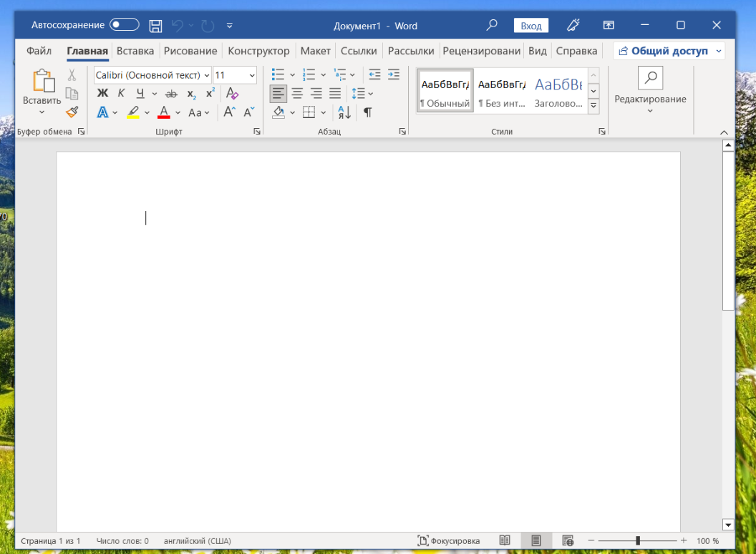The width and height of the screenshot is (756, 554).
Task: Toggle italic К formatting
Action: 121,94
